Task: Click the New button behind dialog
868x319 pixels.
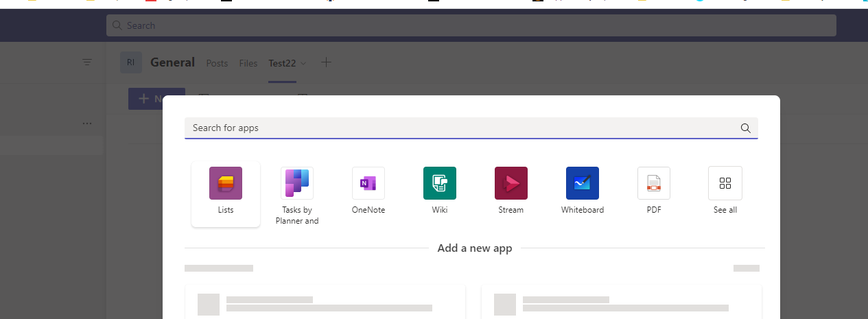Action: (156, 99)
